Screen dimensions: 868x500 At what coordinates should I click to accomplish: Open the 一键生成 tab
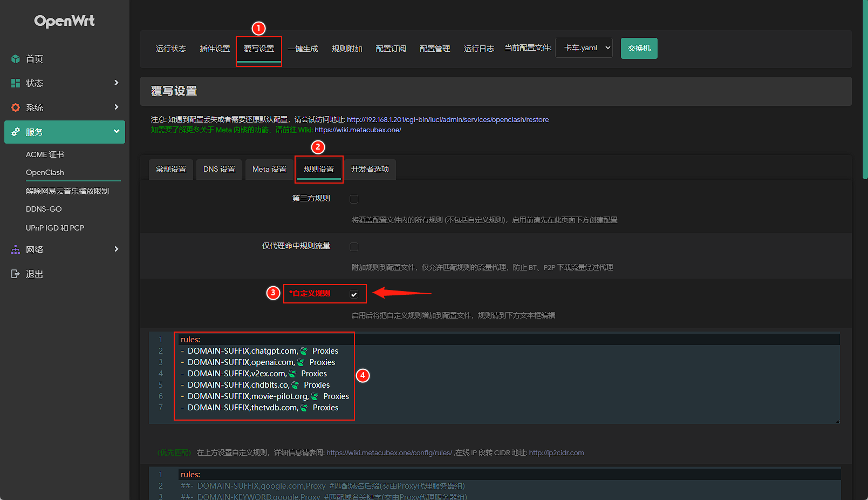coord(303,49)
